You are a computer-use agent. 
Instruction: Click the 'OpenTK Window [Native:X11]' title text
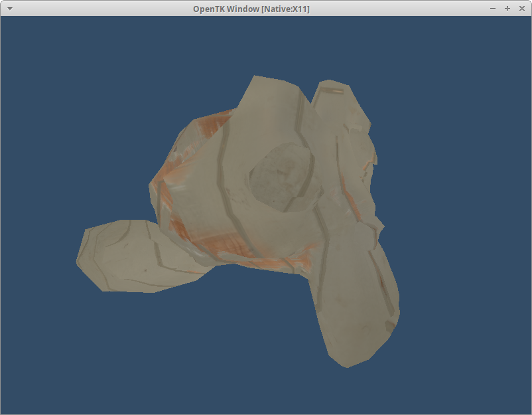pos(251,9)
